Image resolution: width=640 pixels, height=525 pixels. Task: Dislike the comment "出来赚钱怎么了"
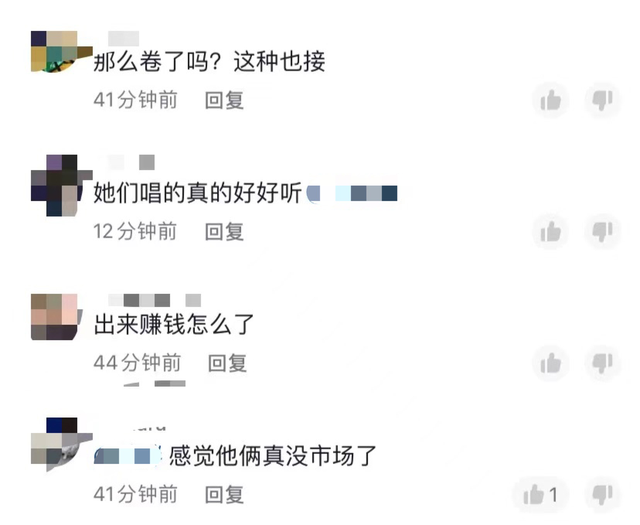602,363
